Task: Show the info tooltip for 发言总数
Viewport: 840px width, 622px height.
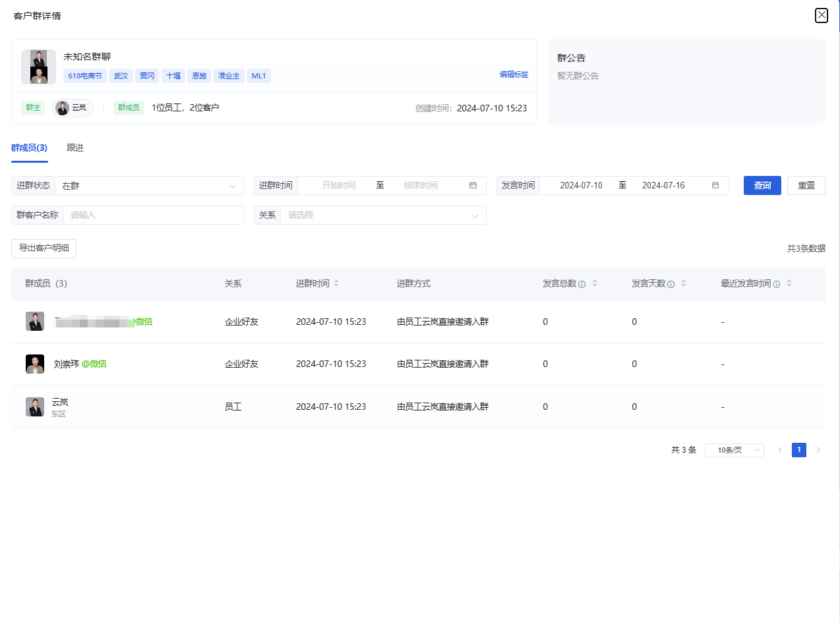Action: click(582, 284)
